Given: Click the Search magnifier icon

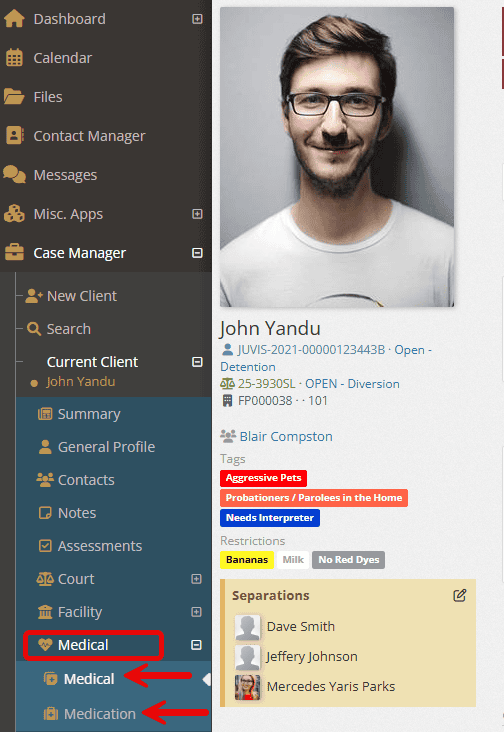Looking at the screenshot, I should pos(34,329).
